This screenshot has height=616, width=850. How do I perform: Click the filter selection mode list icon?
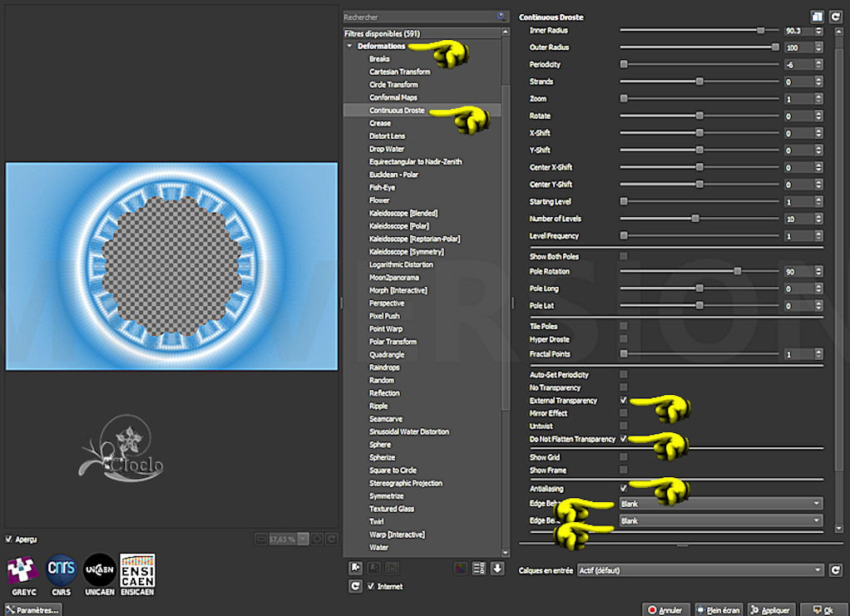(479, 569)
